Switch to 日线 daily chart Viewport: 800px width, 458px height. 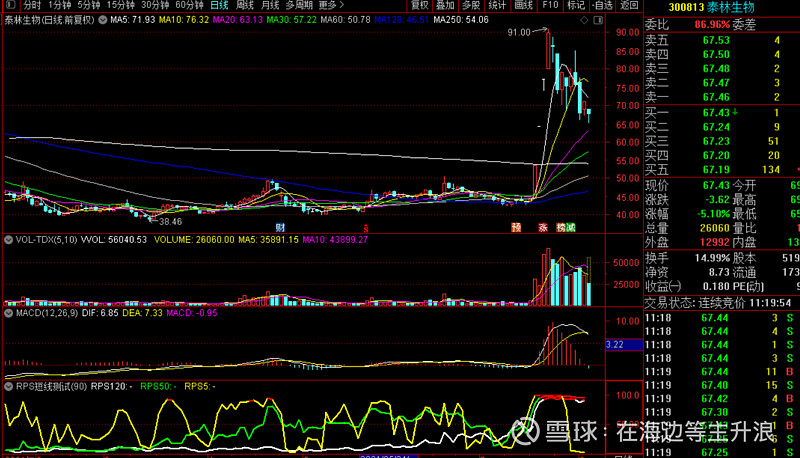[219, 5]
